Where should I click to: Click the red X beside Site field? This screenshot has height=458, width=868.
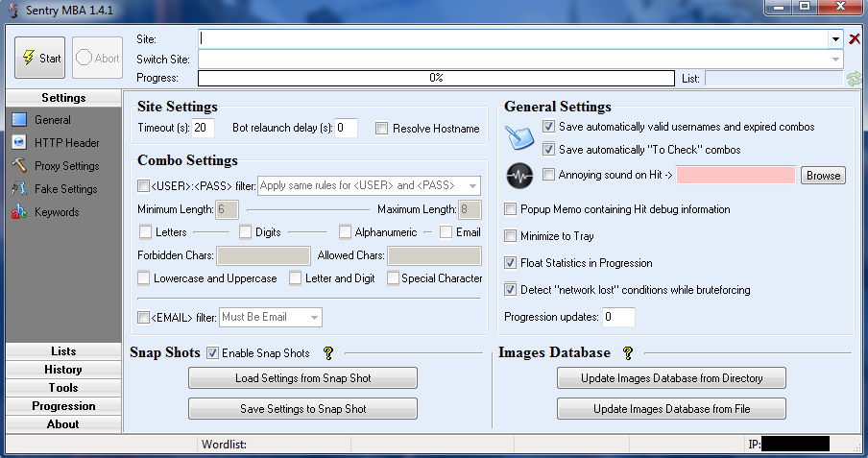pos(855,38)
